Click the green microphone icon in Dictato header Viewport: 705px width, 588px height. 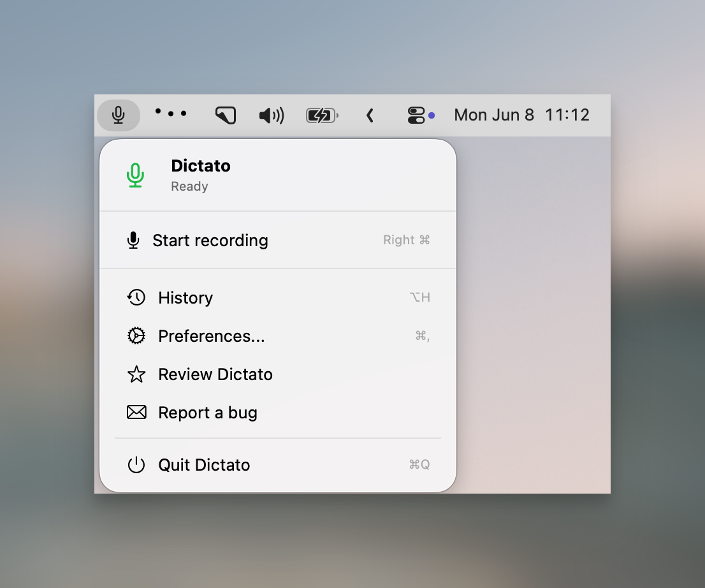click(135, 175)
